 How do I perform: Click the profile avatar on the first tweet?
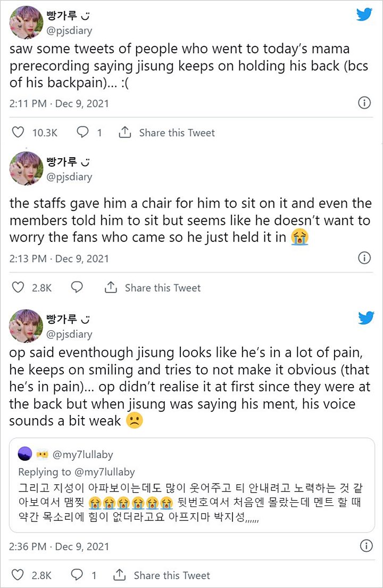tap(26, 22)
